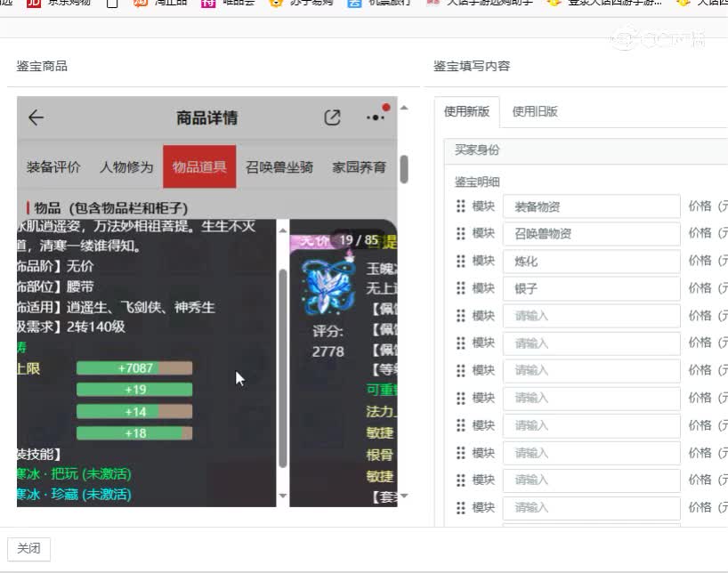This screenshot has width=728, height=573.
Task: Click the 鉴宝填写内容 heading
Action: pyautogui.click(x=472, y=66)
